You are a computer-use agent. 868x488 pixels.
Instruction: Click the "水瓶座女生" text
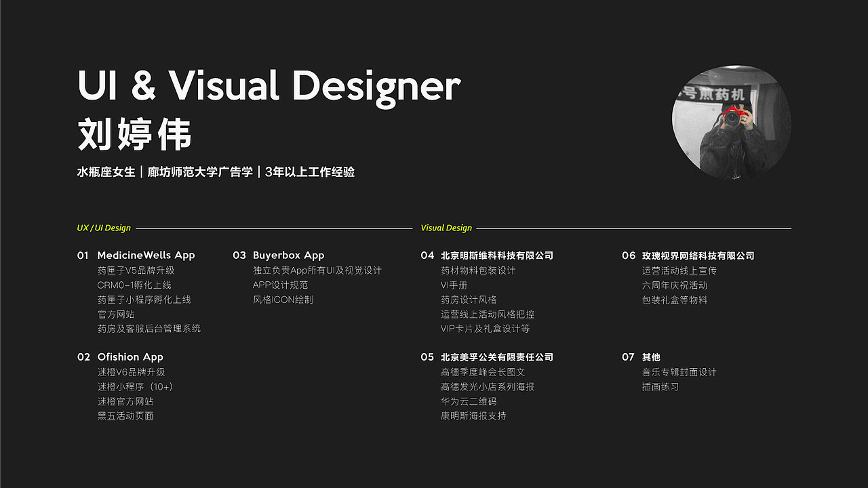[106, 172]
